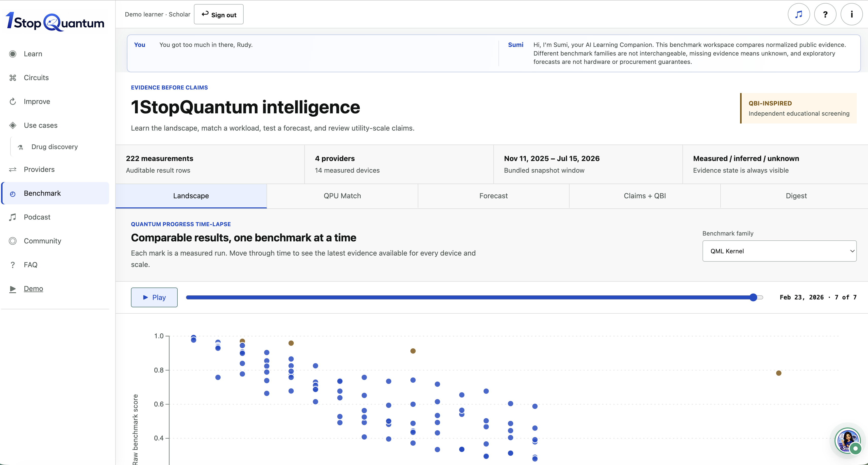
Task: Click the "Nov 11, 2025 – Jul 15, 2026" window
Action: point(552,158)
